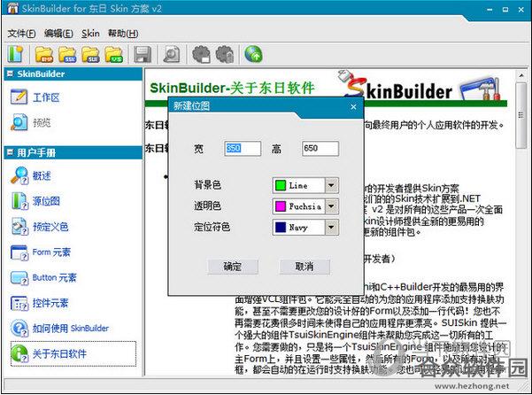Open the Skin menu
Screen dimensions: 532x395
pos(90,34)
